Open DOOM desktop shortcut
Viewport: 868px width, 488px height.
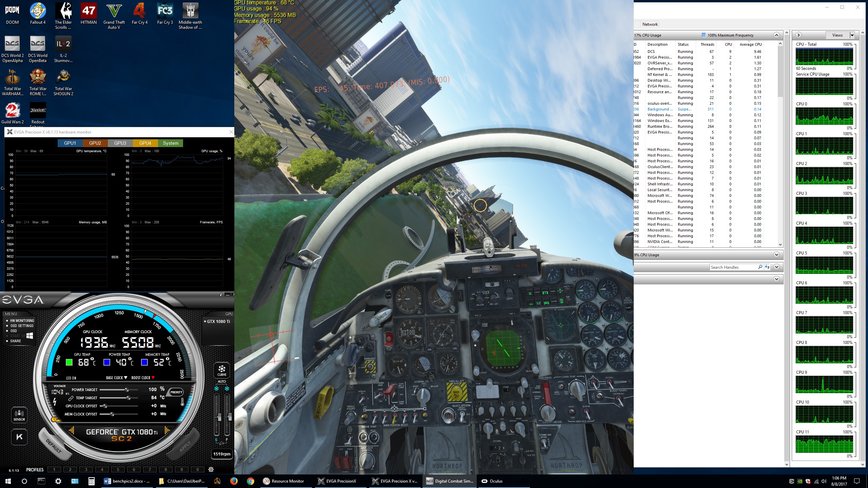(12, 14)
